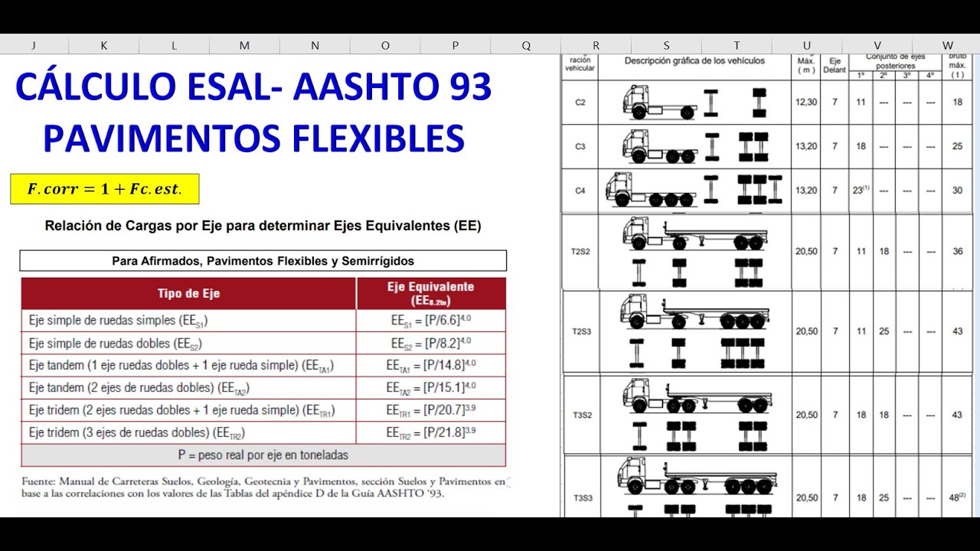Select column R header

point(596,45)
